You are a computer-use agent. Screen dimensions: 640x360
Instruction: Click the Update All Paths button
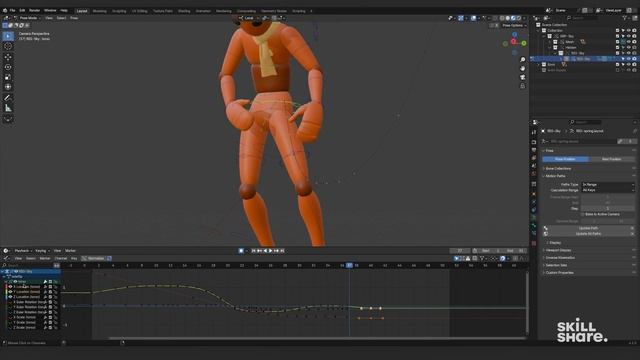coord(589,234)
